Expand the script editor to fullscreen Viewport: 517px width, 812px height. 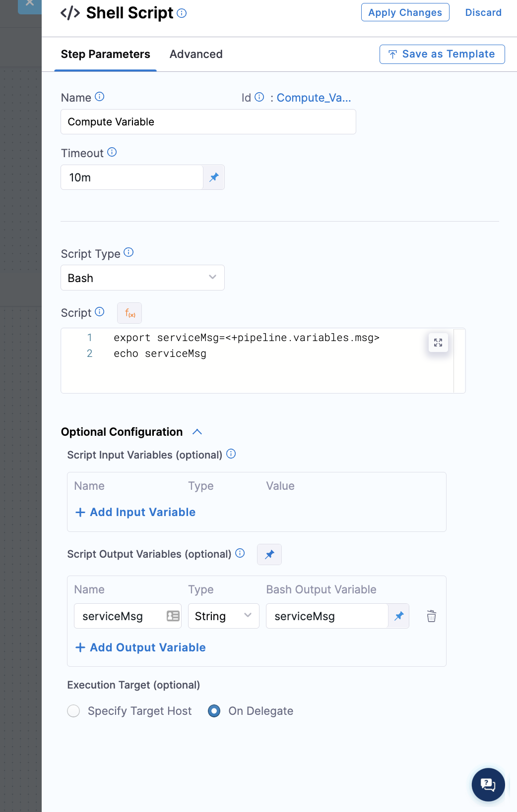click(438, 343)
